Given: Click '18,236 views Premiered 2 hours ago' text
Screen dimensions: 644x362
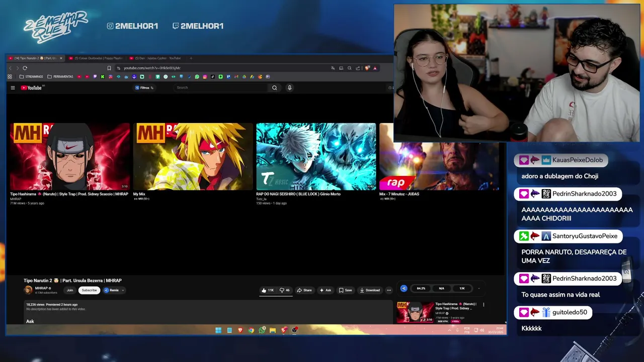Looking at the screenshot, I should coord(52,305).
